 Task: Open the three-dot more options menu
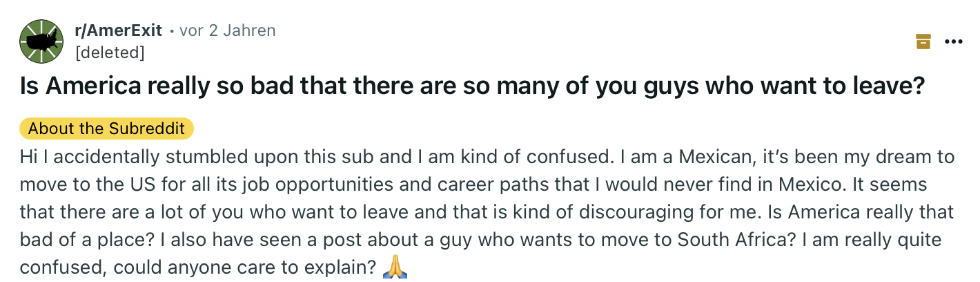coord(953,41)
